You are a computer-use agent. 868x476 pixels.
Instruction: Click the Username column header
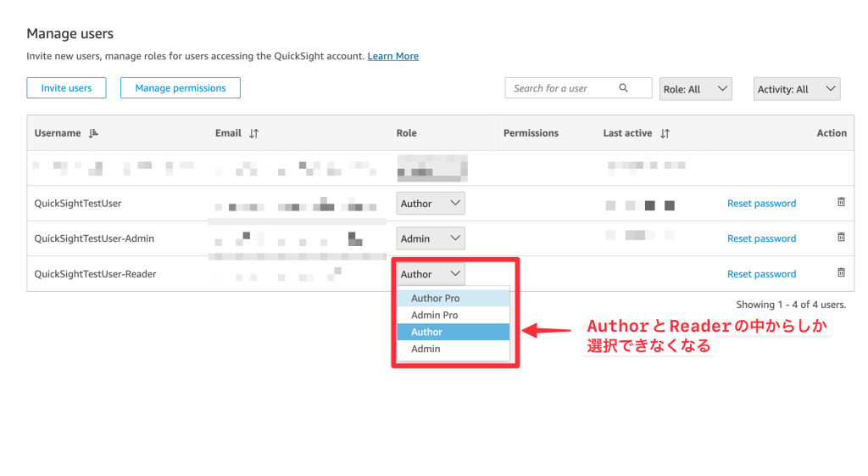pos(58,133)
